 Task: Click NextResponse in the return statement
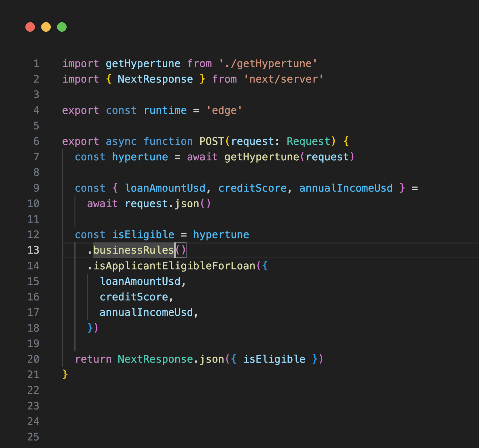[x=155, y=359]
